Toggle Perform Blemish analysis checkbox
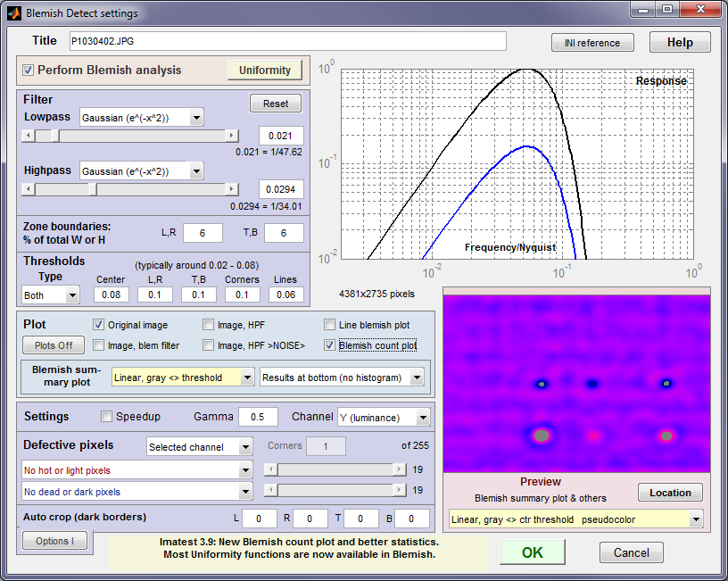Viewport: 728px width, 581px height. click(x=29, y=71)
